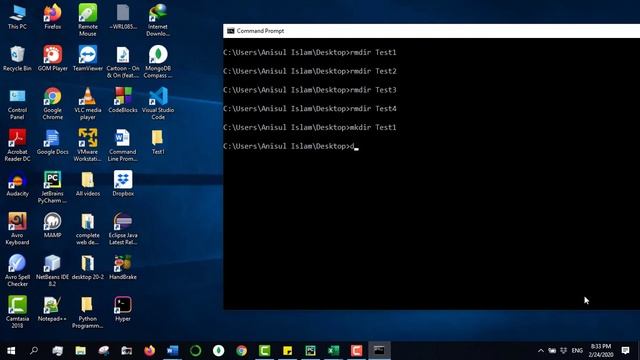This screenshot has height=360, width=640.
Task: Open Chrome from the taskbar
Action: point(242,351)
